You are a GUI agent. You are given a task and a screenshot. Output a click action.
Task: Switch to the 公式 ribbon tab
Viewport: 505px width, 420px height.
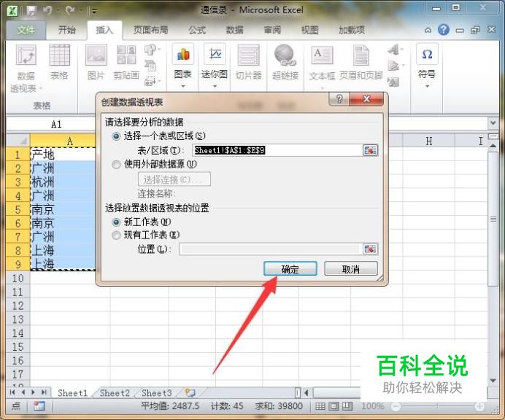(x=197, y=30)
